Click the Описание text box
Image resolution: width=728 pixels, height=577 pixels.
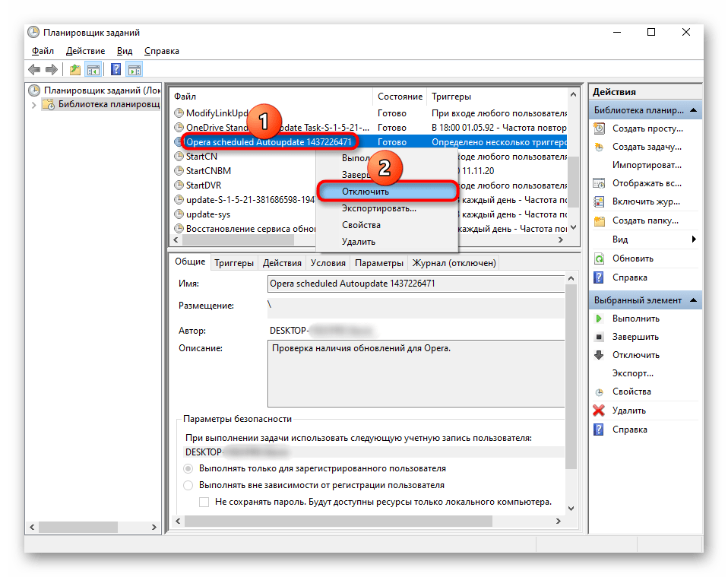(x=416, y=373)
